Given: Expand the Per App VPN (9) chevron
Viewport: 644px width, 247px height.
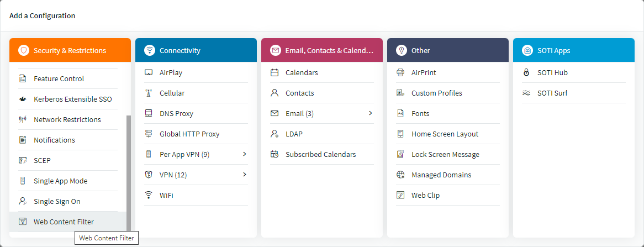Looking at the screenshot, I should [244, 154].
